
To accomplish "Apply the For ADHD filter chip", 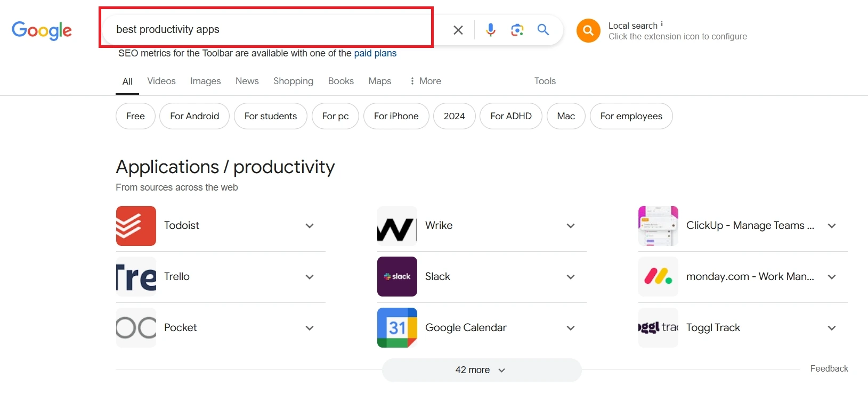I will tap(511, 116).
